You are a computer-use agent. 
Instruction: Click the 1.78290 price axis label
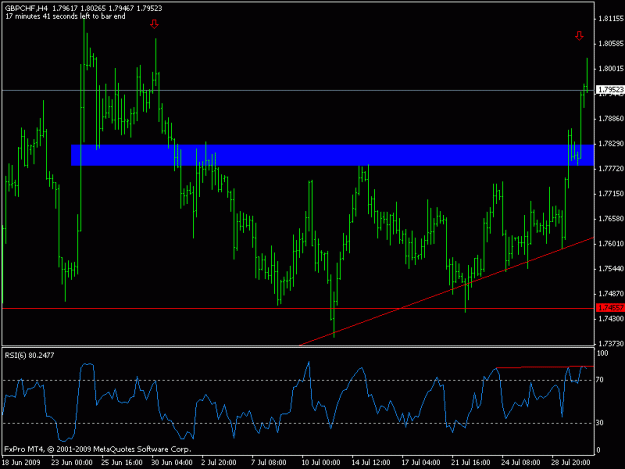(x=611, y=143)
